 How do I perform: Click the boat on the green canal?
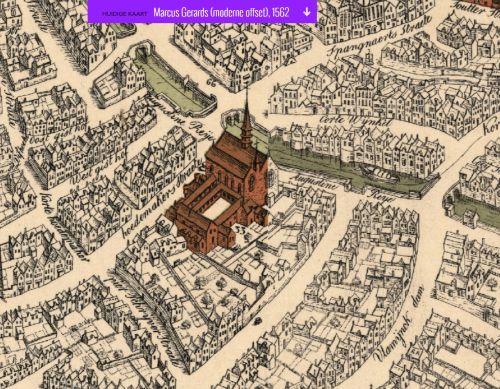click(x=379, y=174)
